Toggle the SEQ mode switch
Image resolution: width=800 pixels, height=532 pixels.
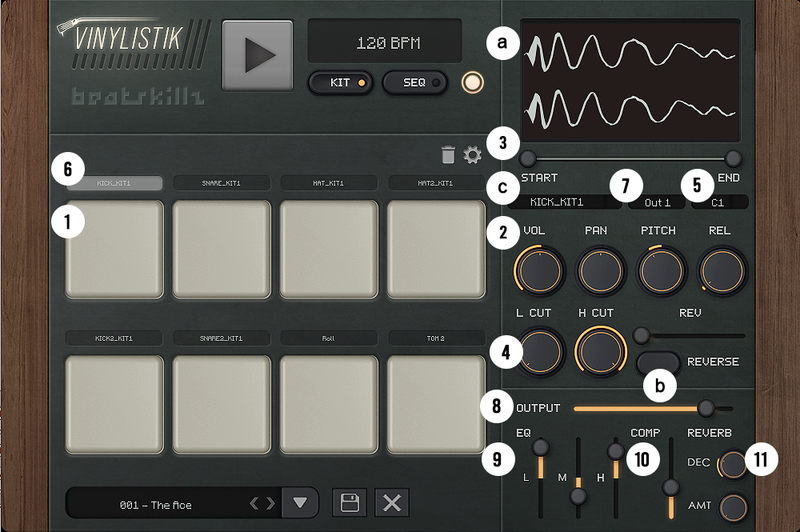pos(415,82)
